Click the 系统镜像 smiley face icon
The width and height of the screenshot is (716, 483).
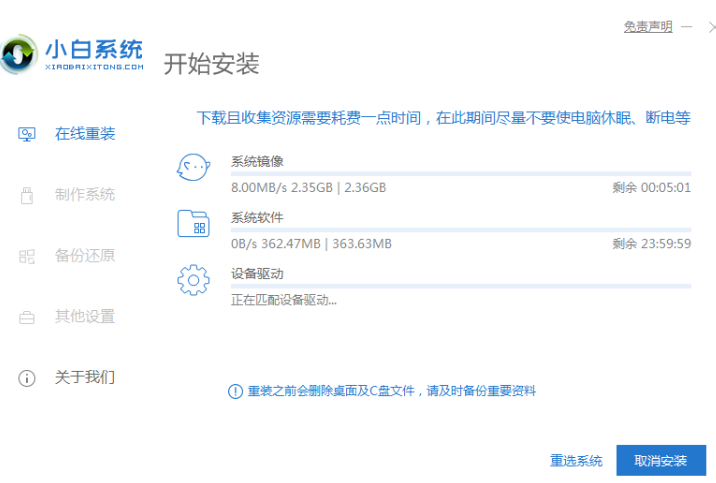(193, 167)
